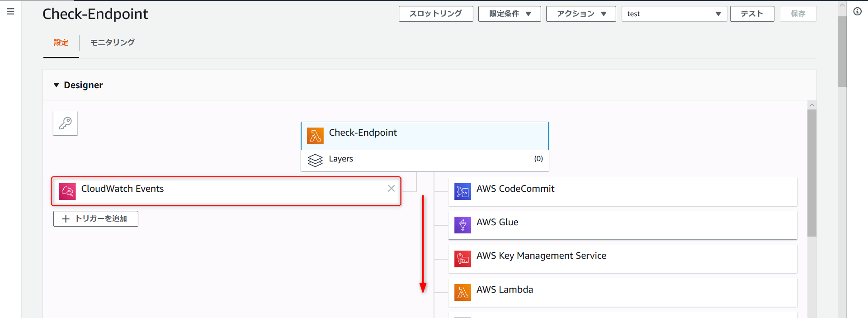
Task: Select the 設定 tab
Action: tap(61, 43)
